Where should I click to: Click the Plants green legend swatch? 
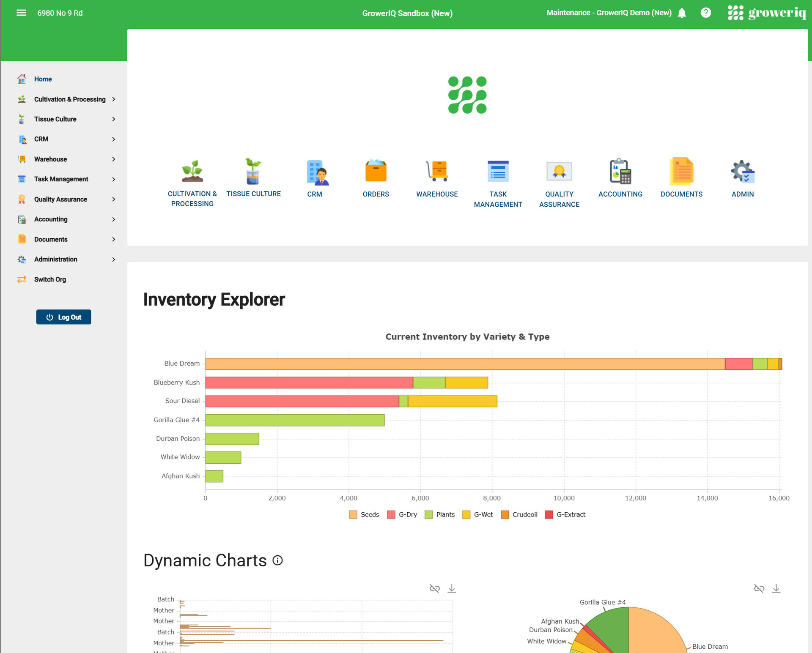point(429,514)
